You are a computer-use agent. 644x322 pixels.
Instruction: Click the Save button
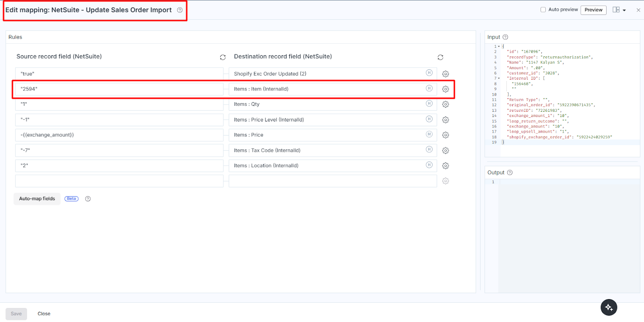16,314
